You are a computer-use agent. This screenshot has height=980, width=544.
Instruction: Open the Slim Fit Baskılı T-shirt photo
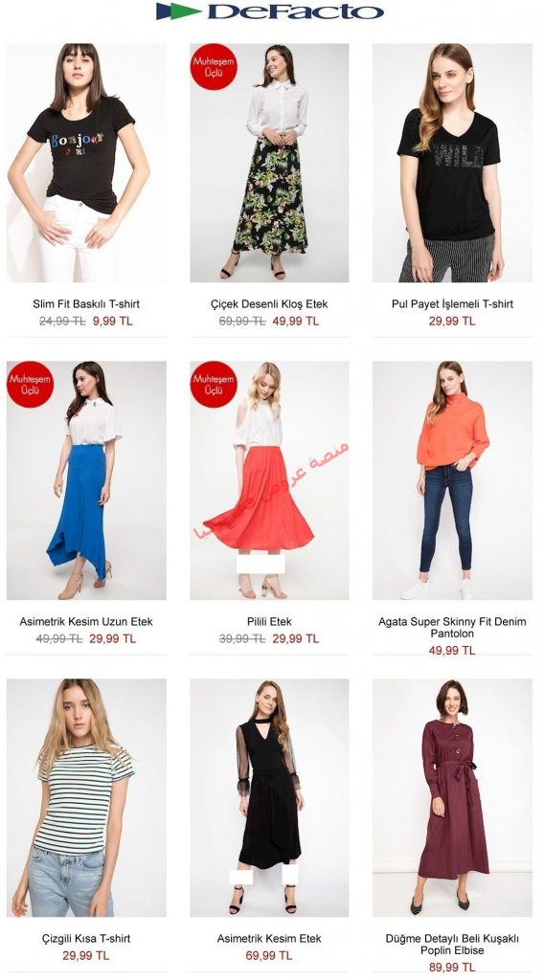coord(86,163)
